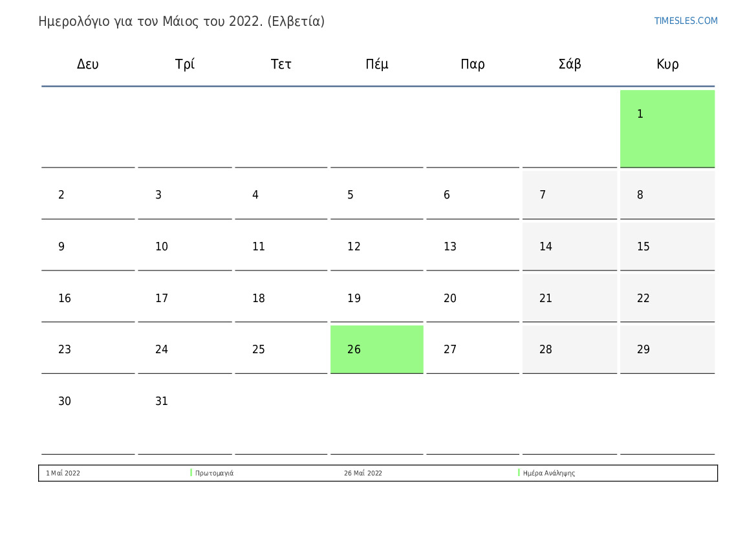Click the 1 Μαΐ 2022 legend date
Screen dimensions: 756x535
(63, 474)
